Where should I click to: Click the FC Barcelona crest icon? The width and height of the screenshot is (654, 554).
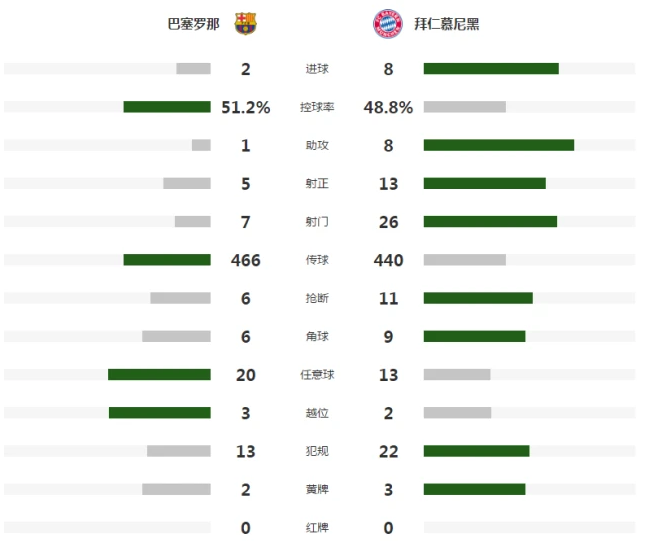click(245, 24)
